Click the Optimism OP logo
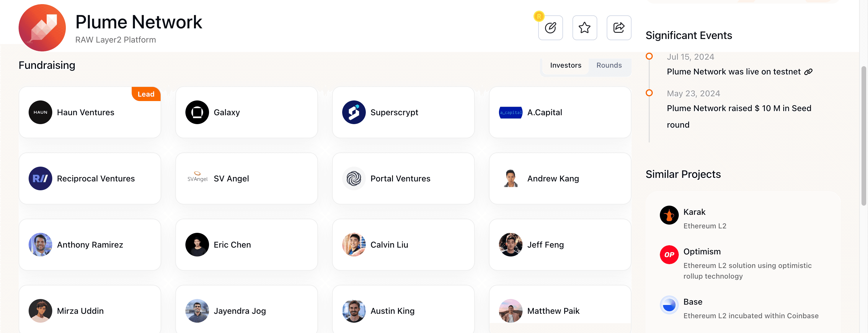The width and height of the screenshot is (868, 333). tap(669, 254)
